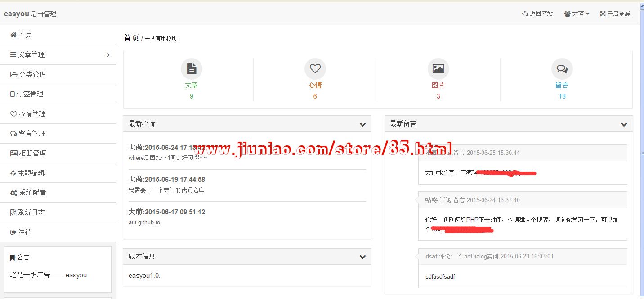Screen dimensions: 644x299
Task: Click the green 文章 label
Action: click(x=191, y=85)
